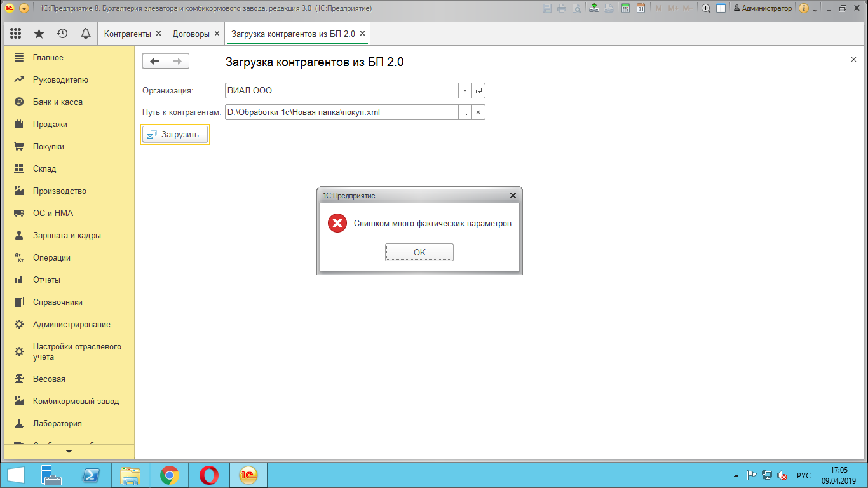Screen dimensions: 868x488
Task: Show hidden tray icons arrow
Action: pyautogui.click(x=736, y=475)
